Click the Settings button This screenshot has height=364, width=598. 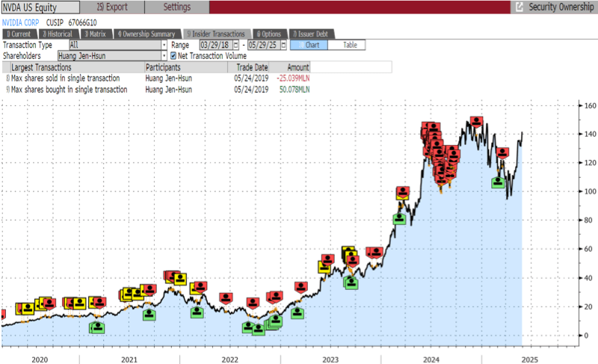click(176, 7)
